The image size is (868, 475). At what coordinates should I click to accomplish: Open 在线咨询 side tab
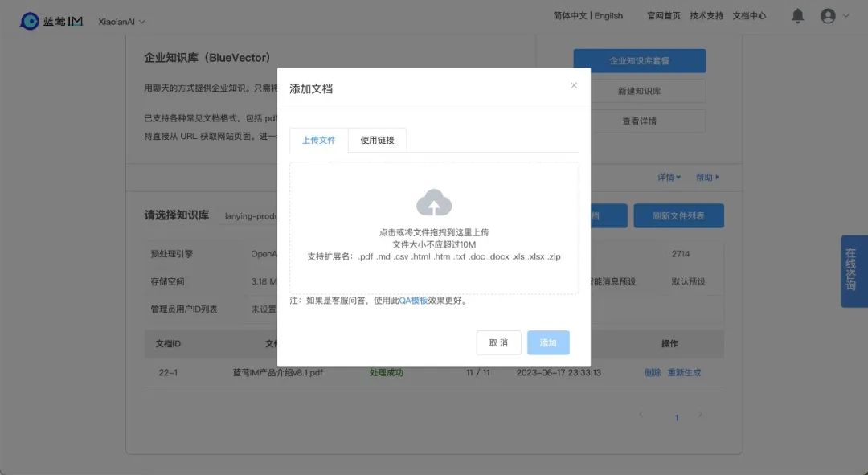[x=854, y=272]
